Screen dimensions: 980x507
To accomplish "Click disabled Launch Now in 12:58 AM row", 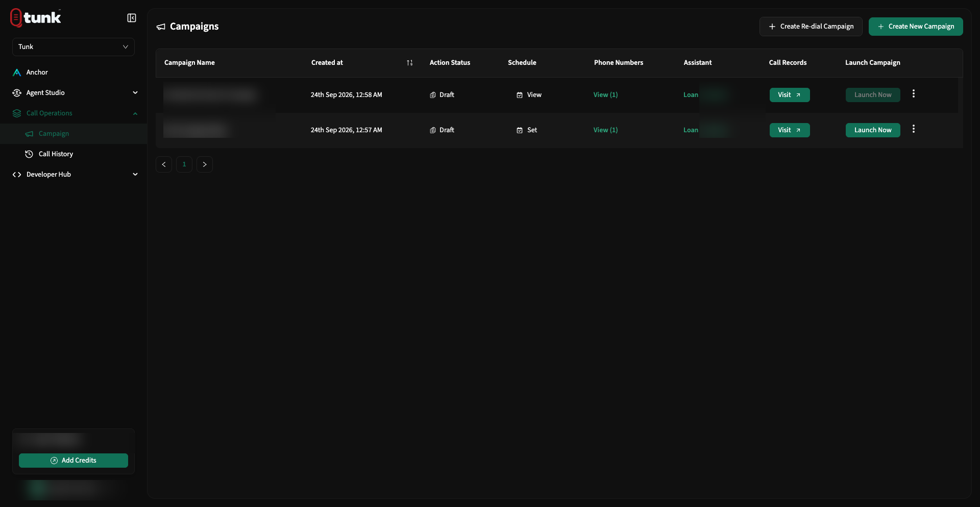I will [x=873, y=95].
